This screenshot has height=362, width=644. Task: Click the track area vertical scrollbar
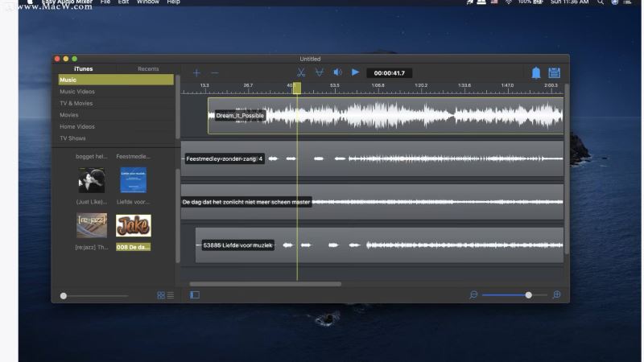tap(567, 169)
